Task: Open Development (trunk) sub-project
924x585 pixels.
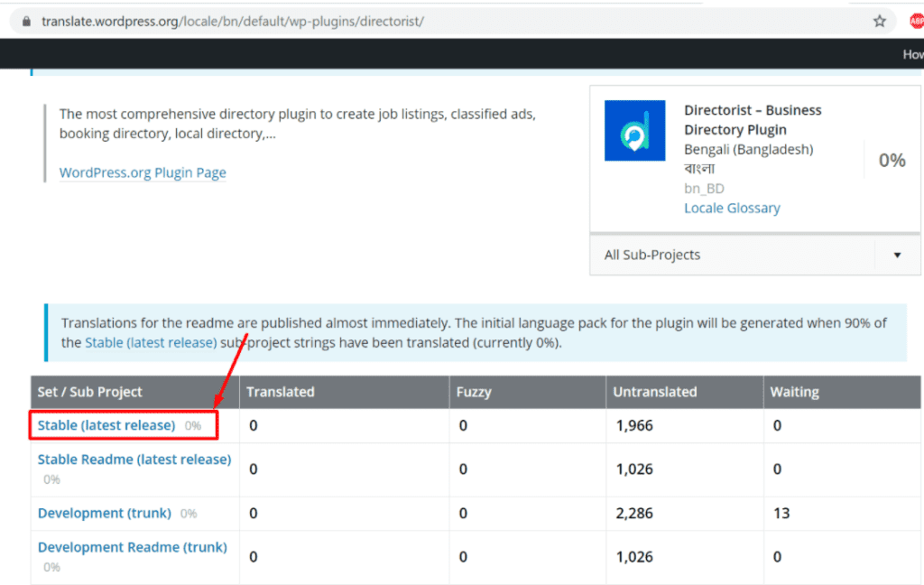Action: [105, 513]
